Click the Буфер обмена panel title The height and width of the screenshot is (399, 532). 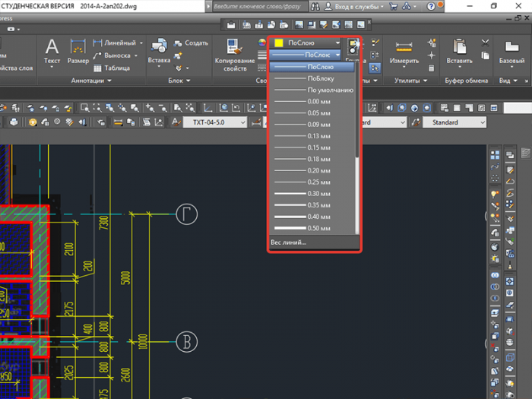tap(467, 81)
